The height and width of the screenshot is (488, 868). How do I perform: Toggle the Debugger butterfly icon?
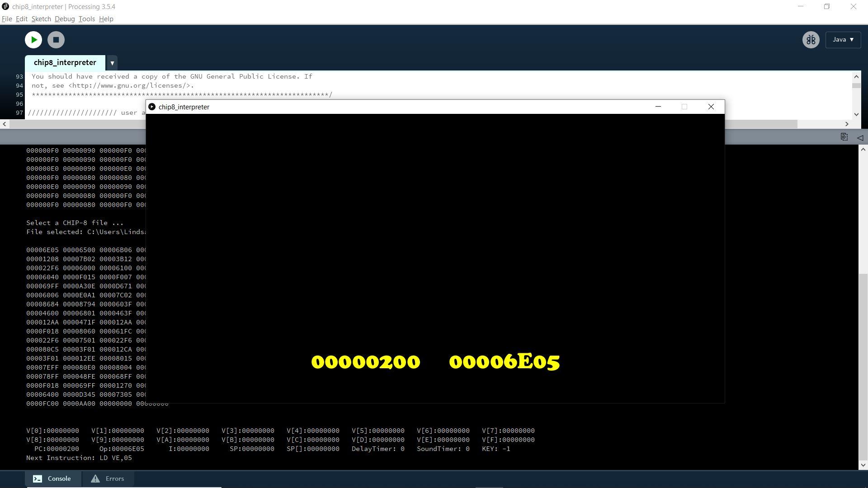[811, 40]
